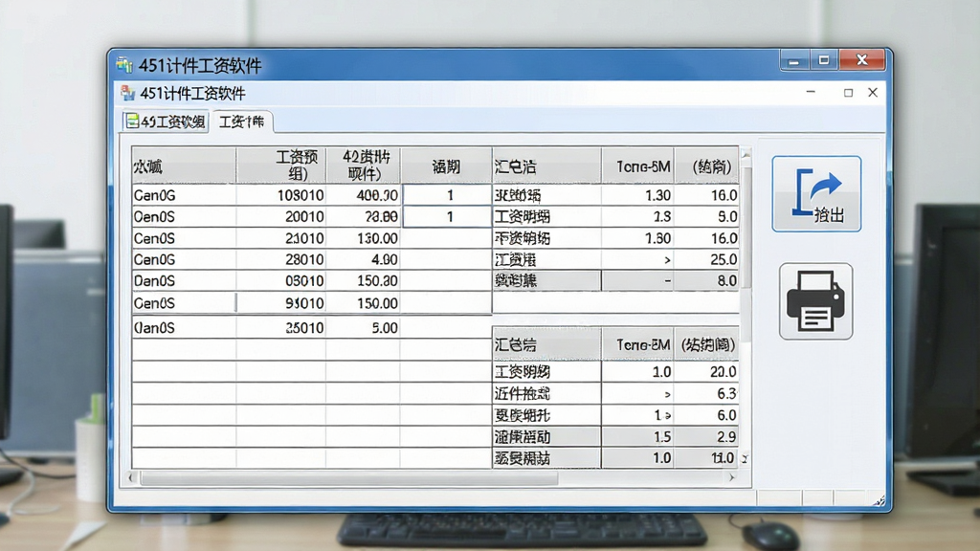Click the lower summary cell with value 11.0
Screen dimensions: 980x551
tap(707, 458)
